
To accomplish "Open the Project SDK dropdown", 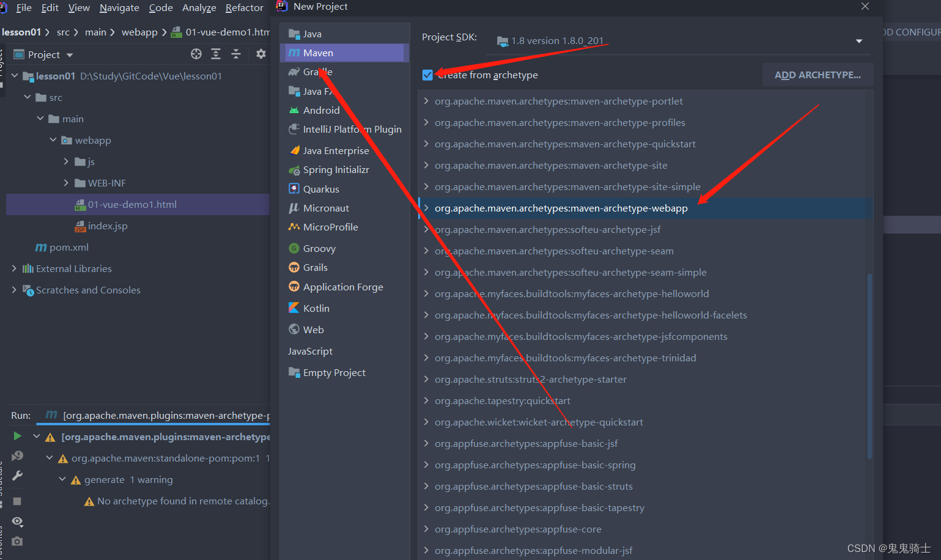I will tap(858, 41).
